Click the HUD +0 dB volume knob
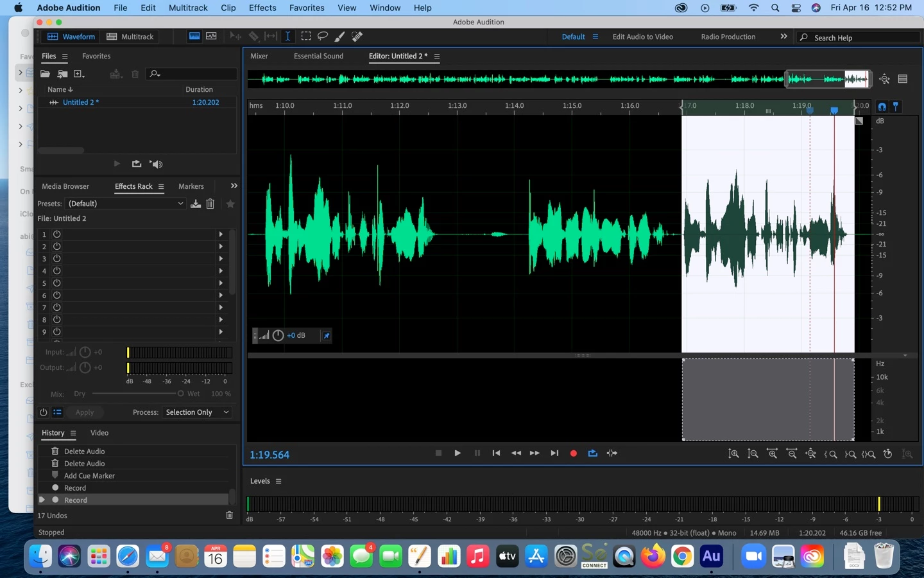The image size is (924, 578). [278, 335]
